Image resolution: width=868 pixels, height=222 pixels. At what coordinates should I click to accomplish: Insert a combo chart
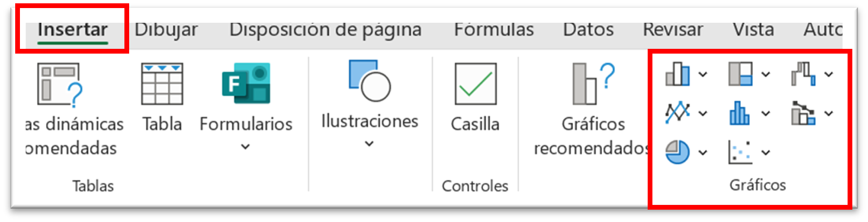tap(803, 113)
